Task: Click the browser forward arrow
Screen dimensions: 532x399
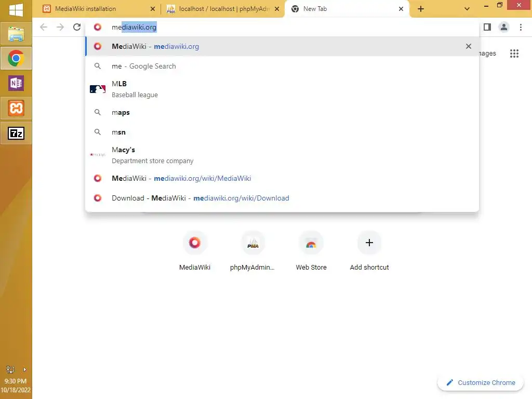Action: coord(60,27)
